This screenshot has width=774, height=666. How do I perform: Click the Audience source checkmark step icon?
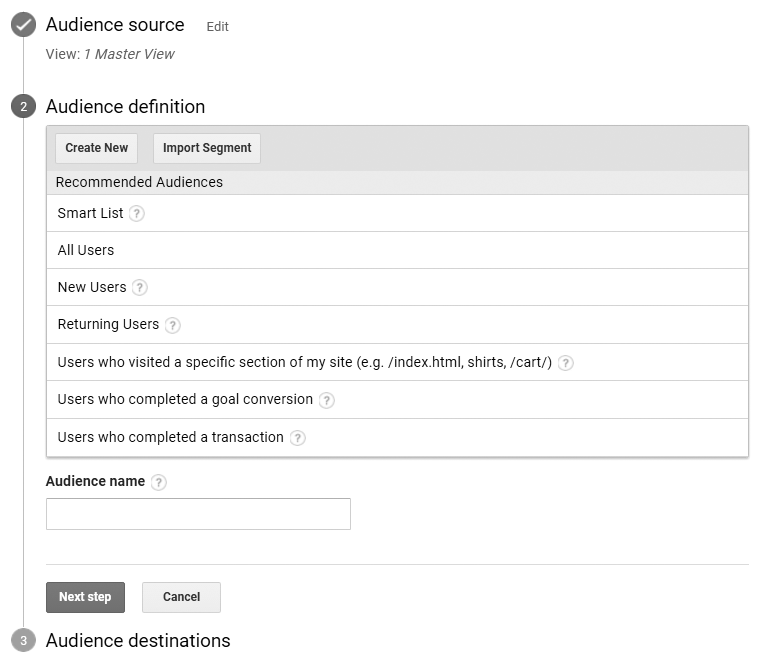click(23, 25)
